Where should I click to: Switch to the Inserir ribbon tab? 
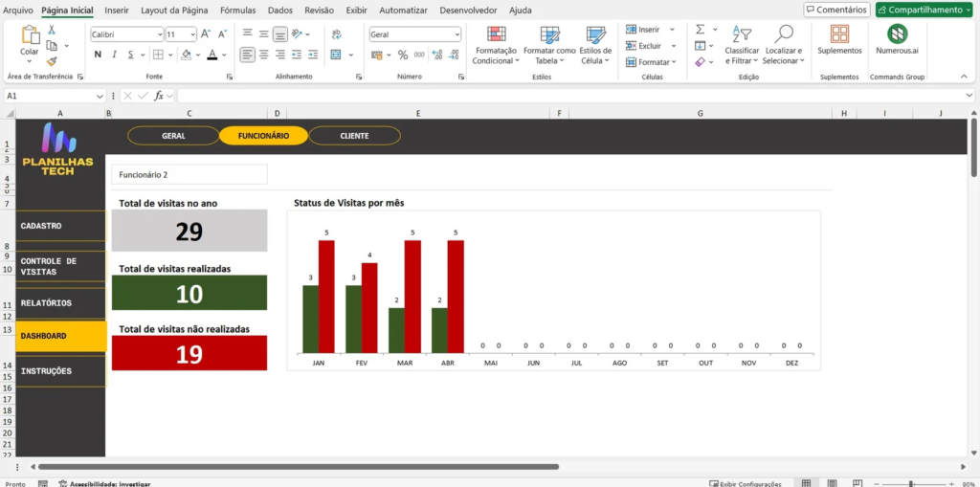coord(117,10)
